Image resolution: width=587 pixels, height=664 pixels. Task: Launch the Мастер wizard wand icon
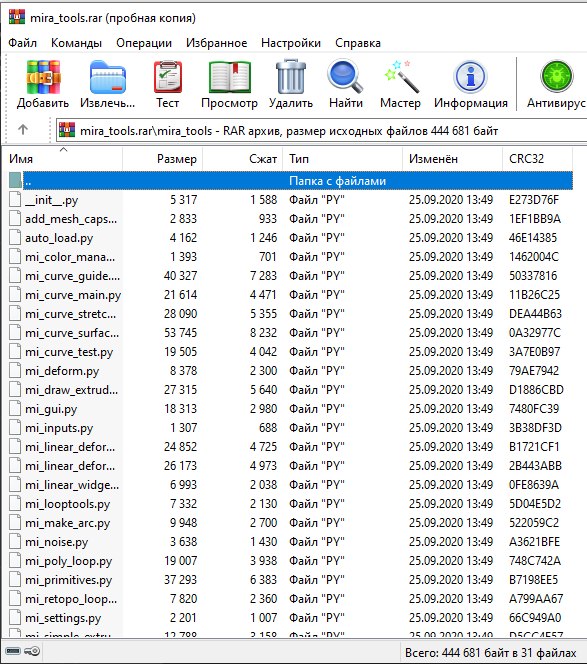(x=401, y=77)
